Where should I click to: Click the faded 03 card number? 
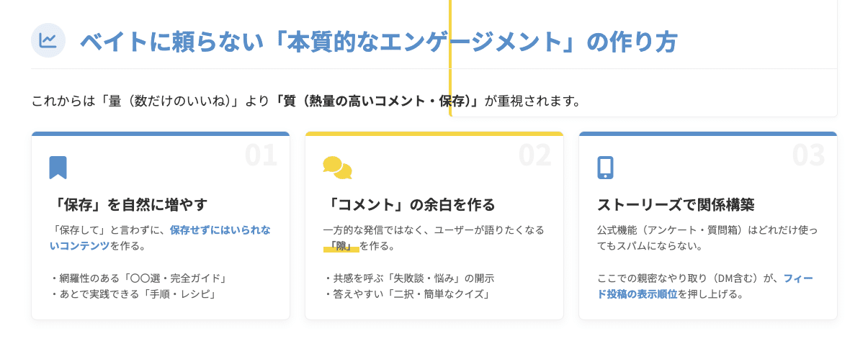[x=808, y=155]
